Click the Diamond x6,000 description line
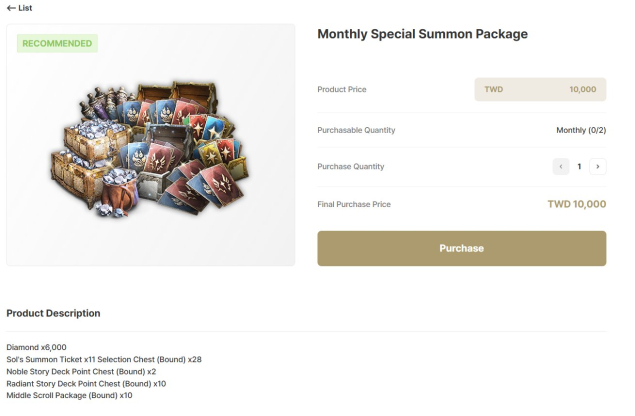This screenshot has height=416, width=635. pos(36,347)
